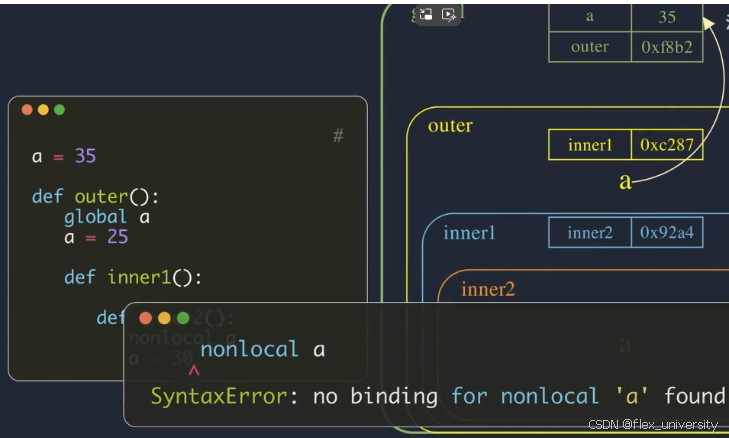729x438 pixels.
Task: Click the '0xc287' address cell
Action: (x=667, y=145)
